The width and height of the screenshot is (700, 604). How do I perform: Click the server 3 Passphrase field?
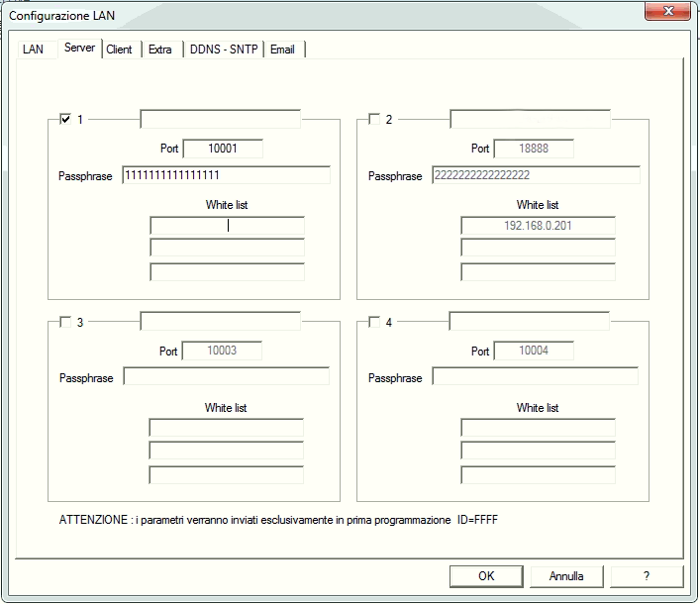(226, 377)
